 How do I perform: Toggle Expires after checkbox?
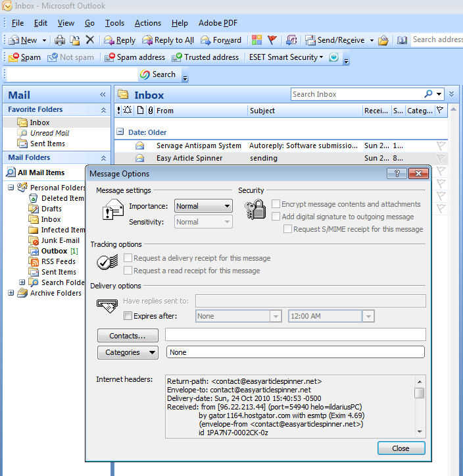128,316
